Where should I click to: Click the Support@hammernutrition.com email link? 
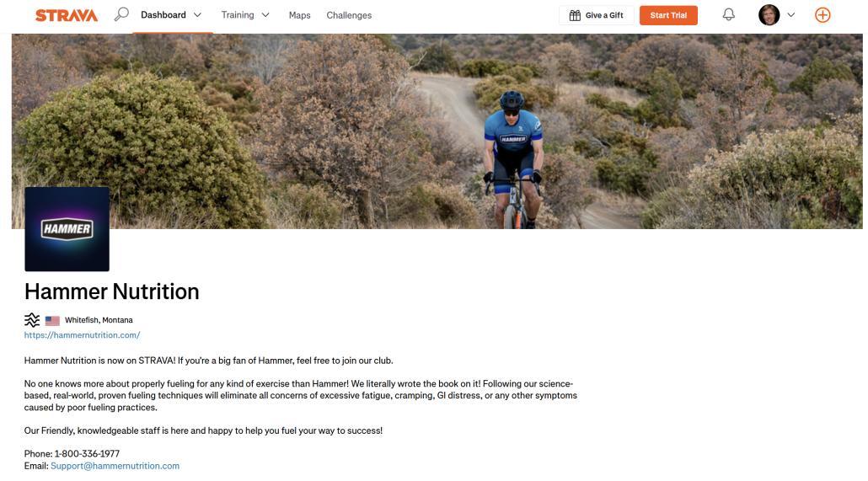coord(115,466)
